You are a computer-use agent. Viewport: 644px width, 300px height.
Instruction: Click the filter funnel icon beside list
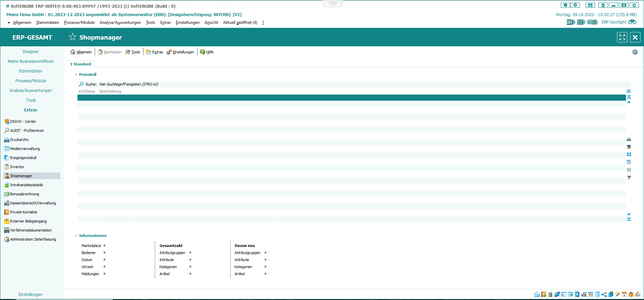point(629,178)
